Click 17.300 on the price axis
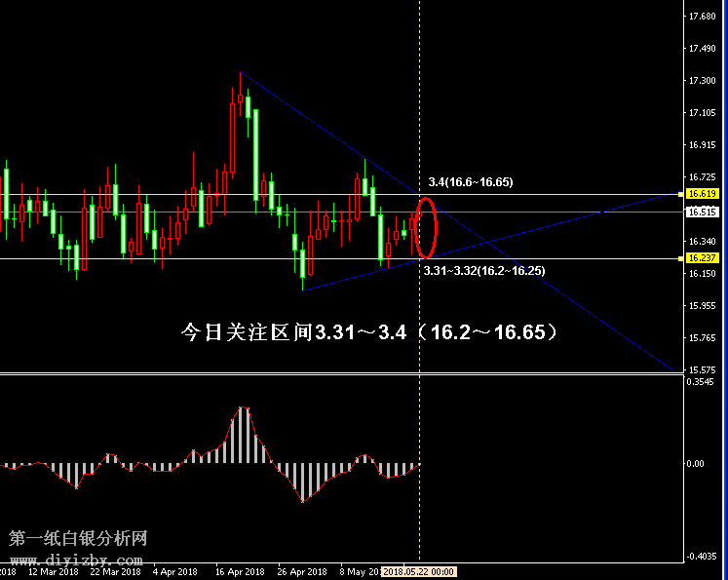The height and width of the screenshot is (580, 728). coord(700,80)
